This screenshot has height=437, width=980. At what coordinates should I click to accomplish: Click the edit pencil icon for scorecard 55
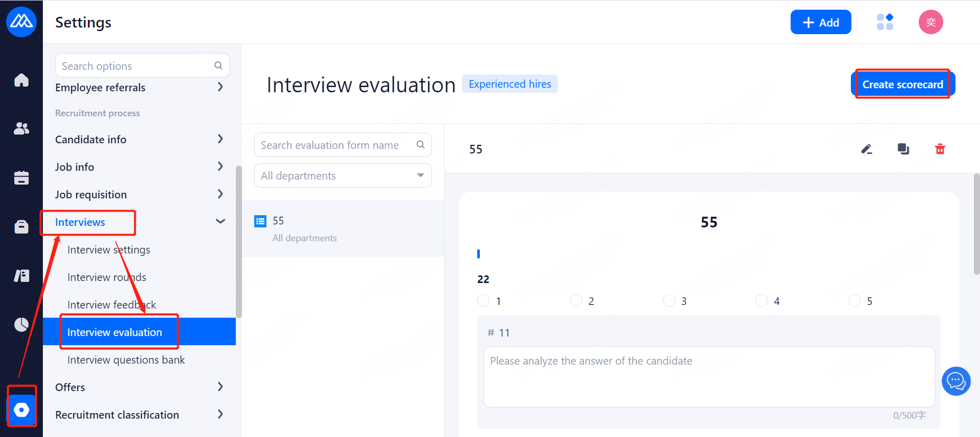coord(866,149)
